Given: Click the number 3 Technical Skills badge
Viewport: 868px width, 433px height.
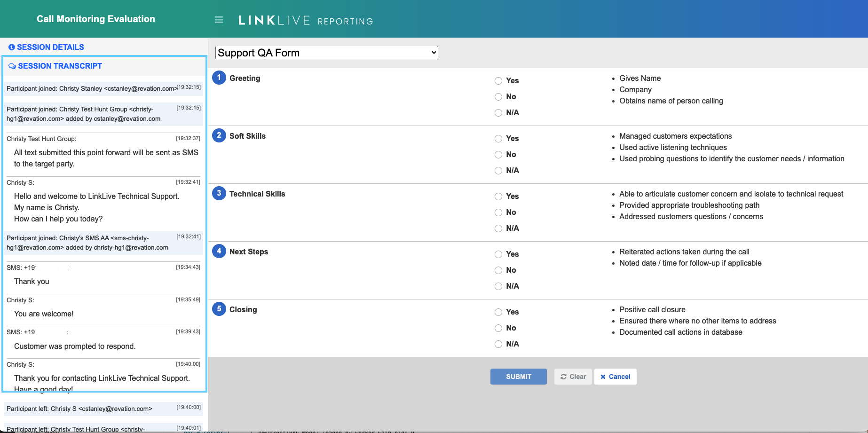Looking at the screenshot, I should (219, 193).
